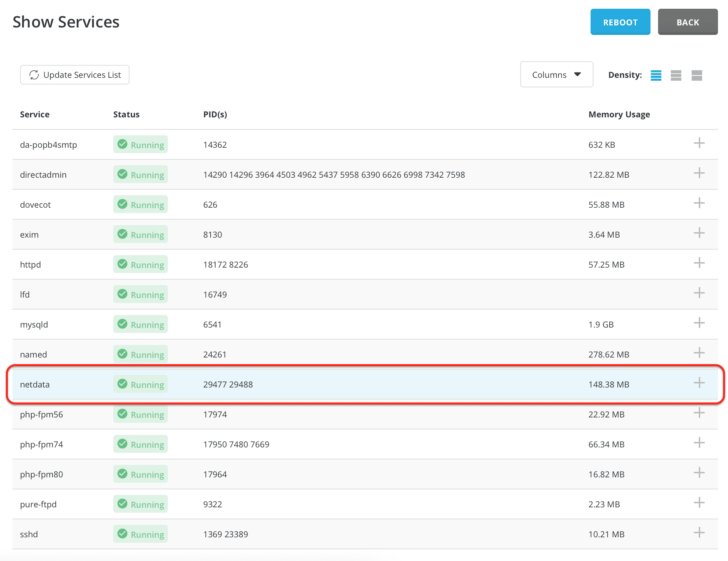Expand details for the httpd service

pyautogui.click(x=699, y=263)
